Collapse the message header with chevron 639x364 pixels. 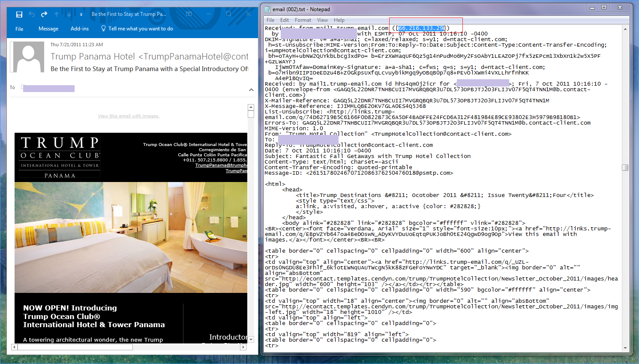tap(251, 90)
